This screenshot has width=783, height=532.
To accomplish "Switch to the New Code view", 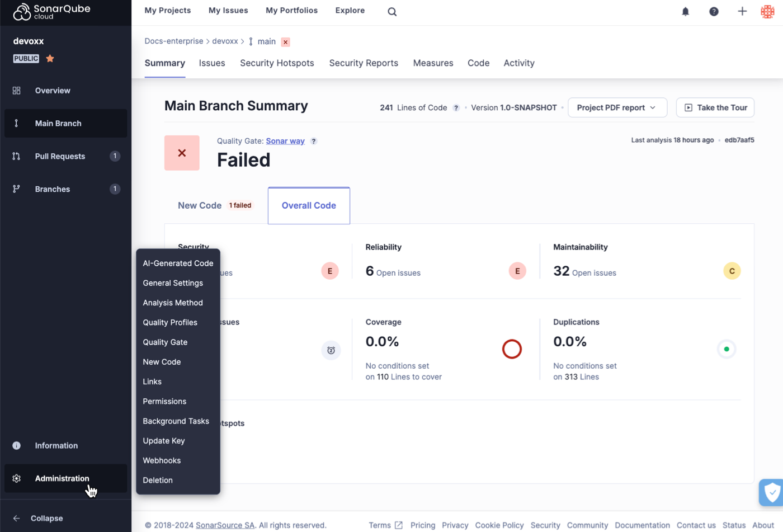I will coord(200,205).
